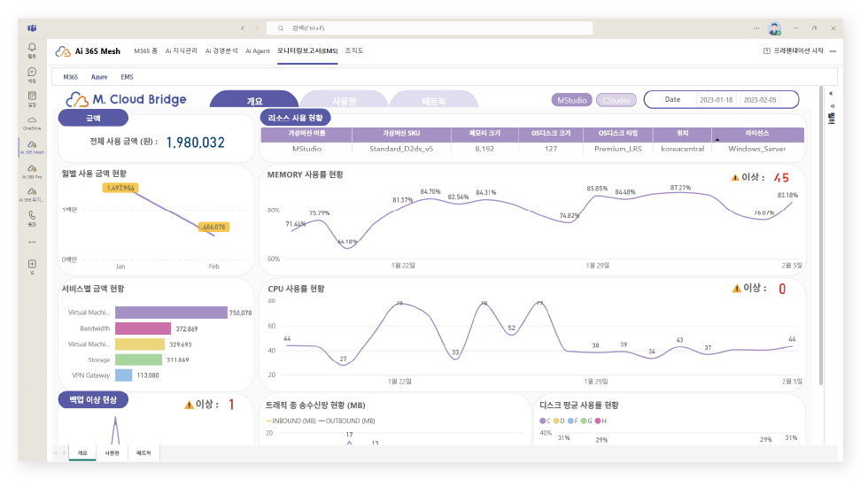
Task: Switch to the bottom 메트릭 page tab
Action: (143, 452)
